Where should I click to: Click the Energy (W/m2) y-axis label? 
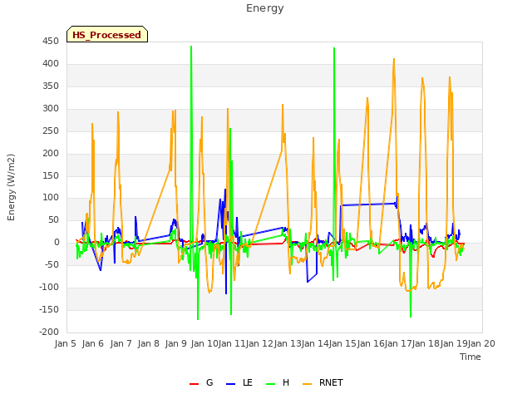[x=11, y=187]
